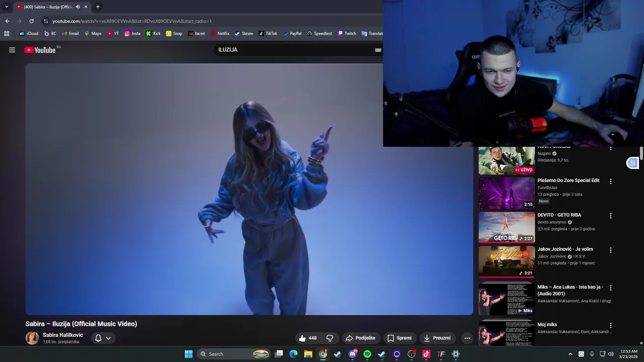Like the video with 448 likes
Screen dimensions: 644x362
pos(307,338)
